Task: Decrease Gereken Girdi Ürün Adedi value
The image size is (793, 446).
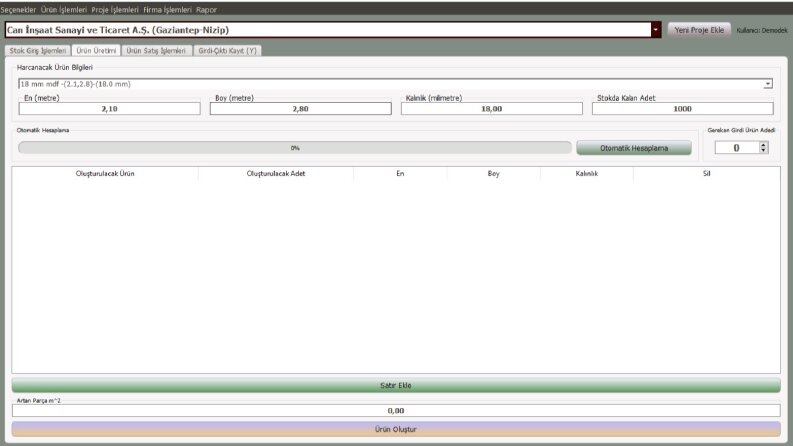Action: tap(764, 151)
